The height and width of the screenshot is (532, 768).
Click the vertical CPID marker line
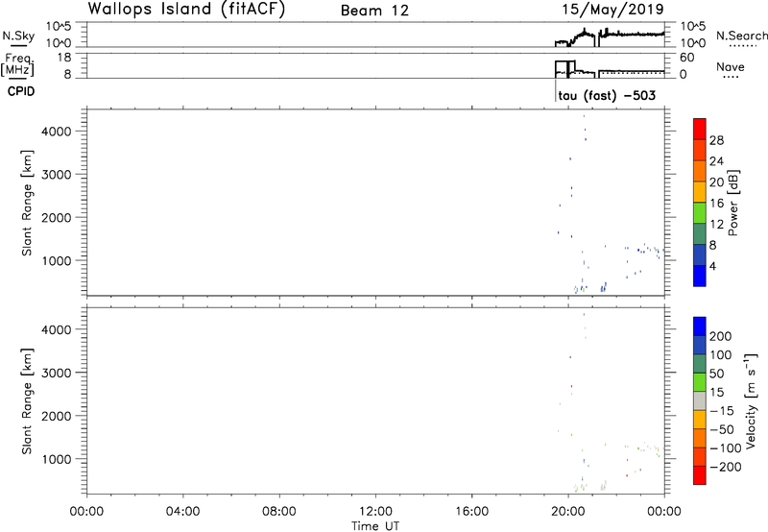pyautogui.click(x=556, y=90)
